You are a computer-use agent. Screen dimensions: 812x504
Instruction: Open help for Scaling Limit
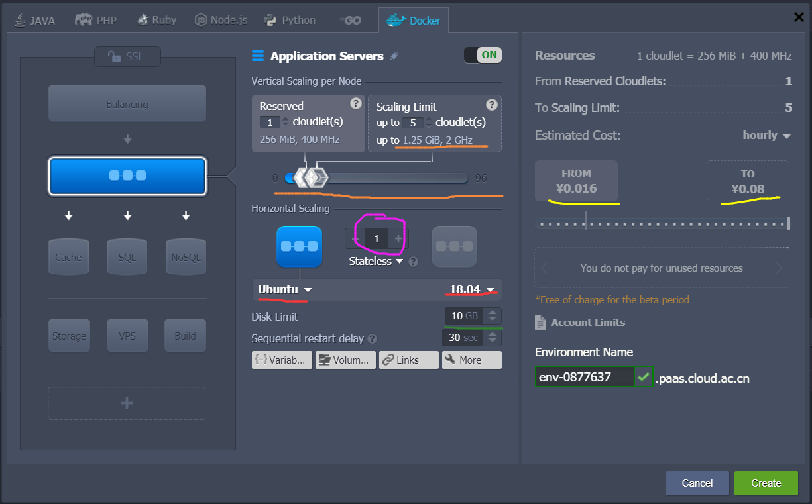pos(491,104)
